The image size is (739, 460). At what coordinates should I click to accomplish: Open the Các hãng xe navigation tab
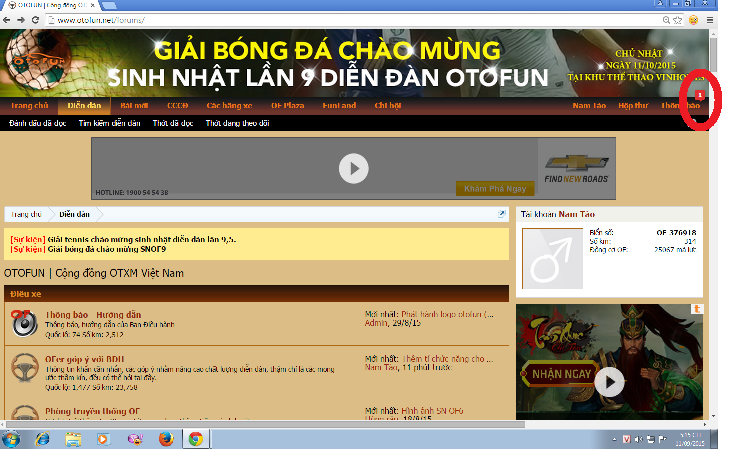230,106
